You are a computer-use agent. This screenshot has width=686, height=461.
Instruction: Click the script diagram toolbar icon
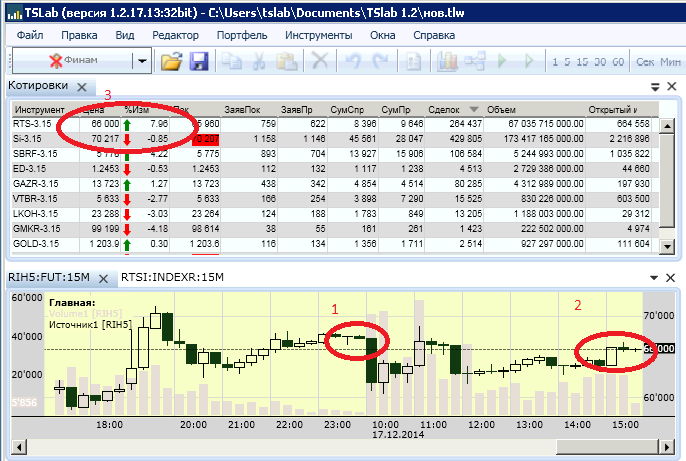pos(476,61)
